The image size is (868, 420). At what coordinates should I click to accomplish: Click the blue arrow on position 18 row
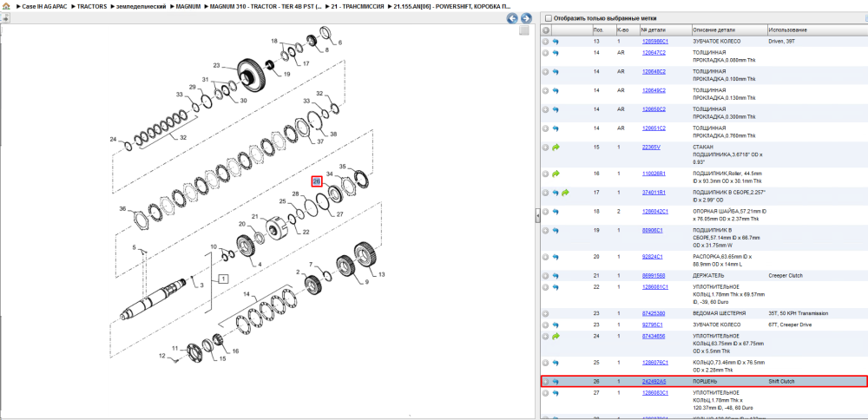pos(556,212)
